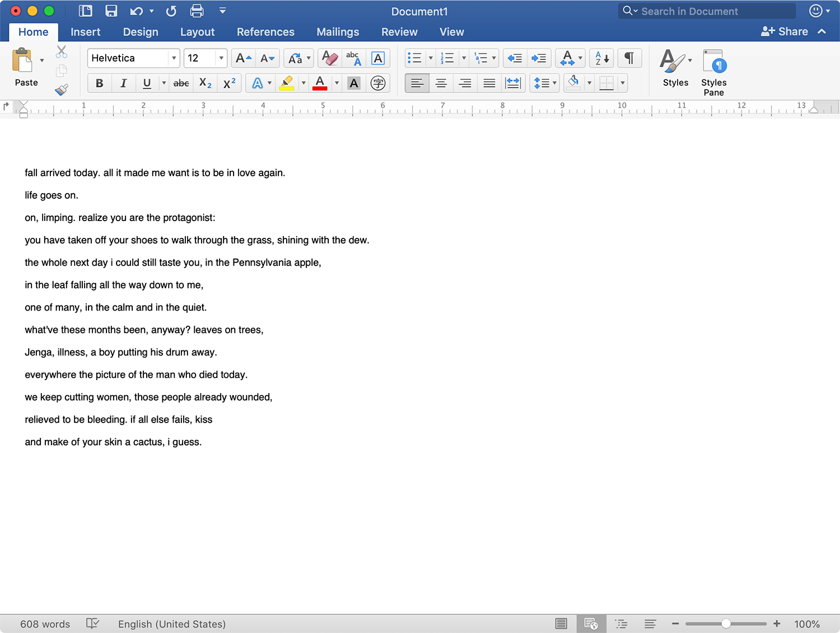
Task: Click the tab stop selector at ruler corner
Action: pos(6,106)
